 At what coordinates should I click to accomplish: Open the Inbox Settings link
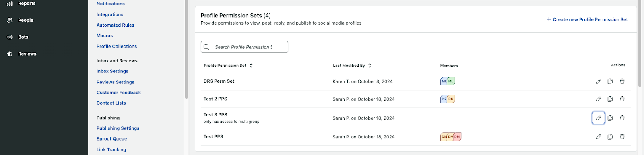(112, 71)
